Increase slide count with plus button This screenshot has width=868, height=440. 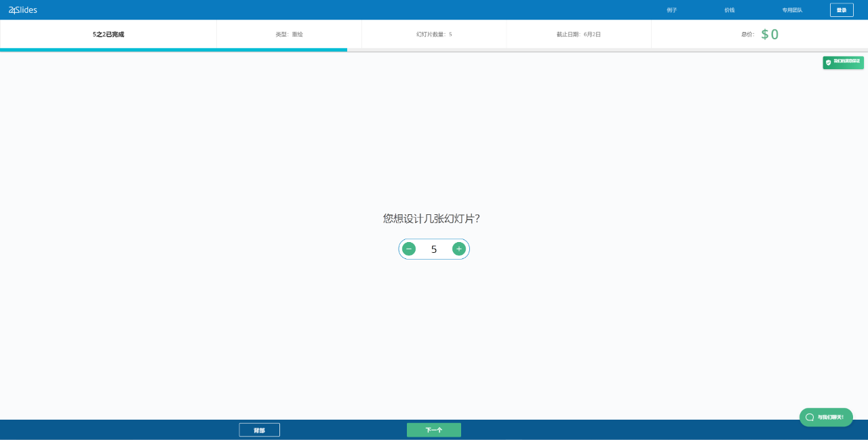459,249
